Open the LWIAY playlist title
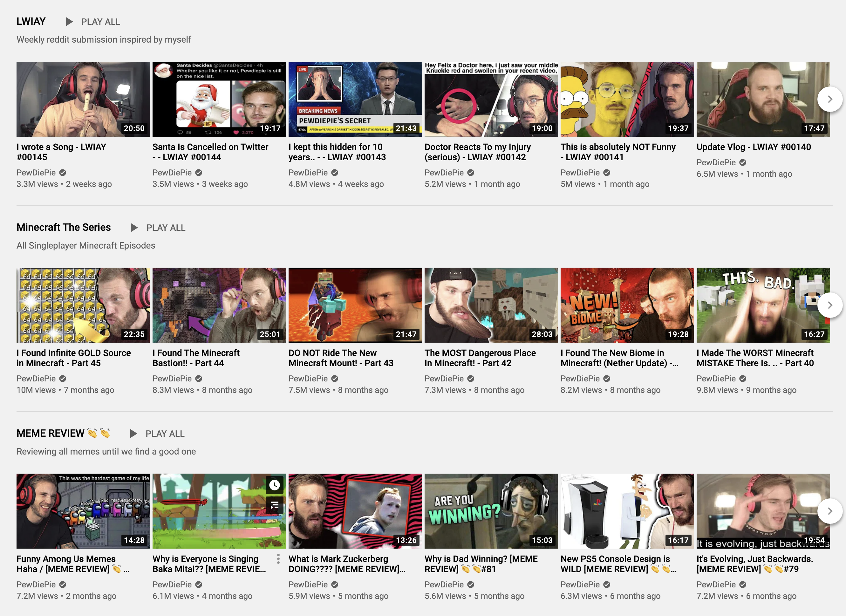Screen dimensions: 846x616 [31, 22]
